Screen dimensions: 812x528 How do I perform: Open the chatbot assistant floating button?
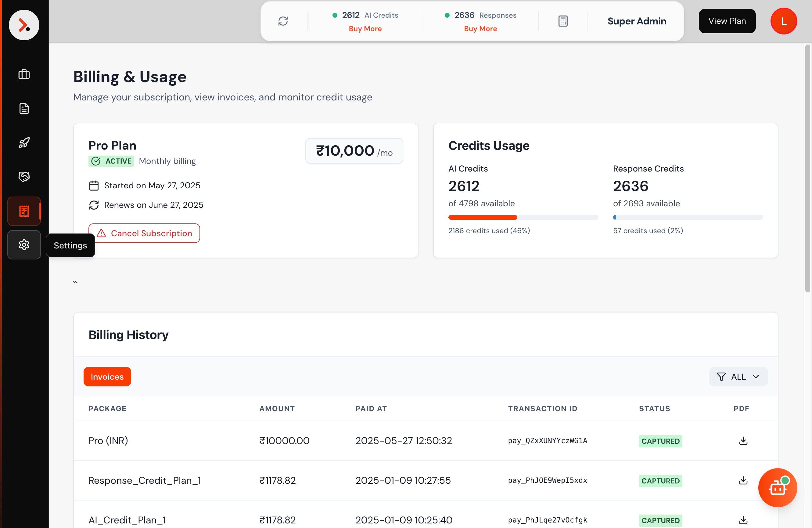(x=777, y=488)
